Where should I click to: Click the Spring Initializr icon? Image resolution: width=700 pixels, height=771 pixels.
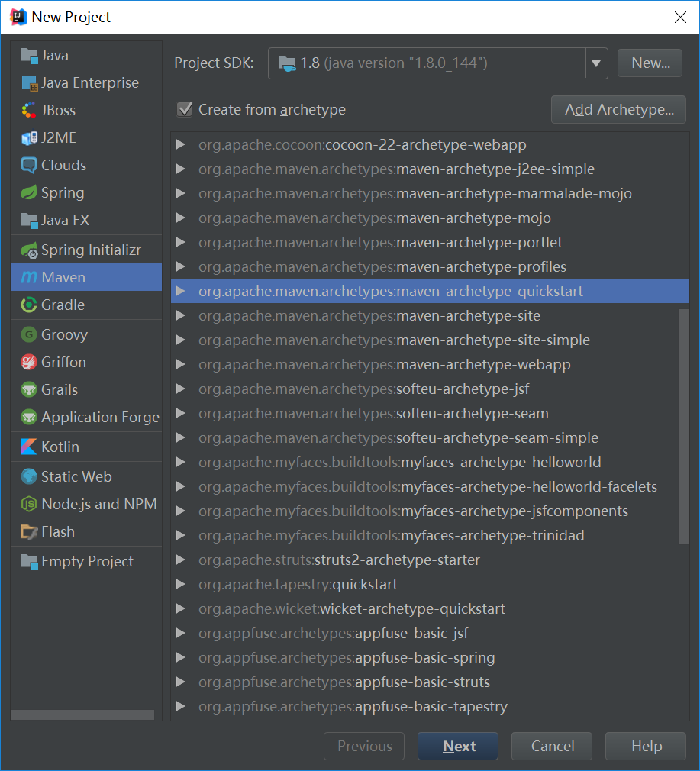(29, 250)
